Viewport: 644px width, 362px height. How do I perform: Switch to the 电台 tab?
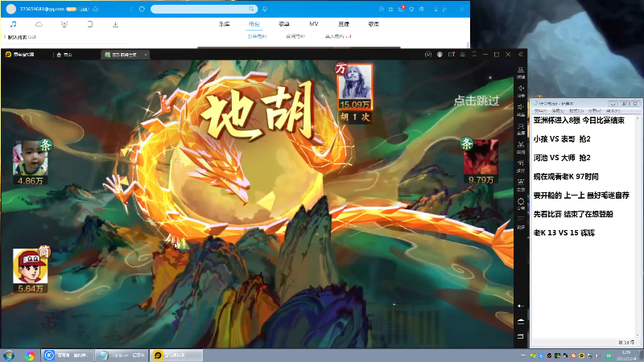(x=254, y=24)
